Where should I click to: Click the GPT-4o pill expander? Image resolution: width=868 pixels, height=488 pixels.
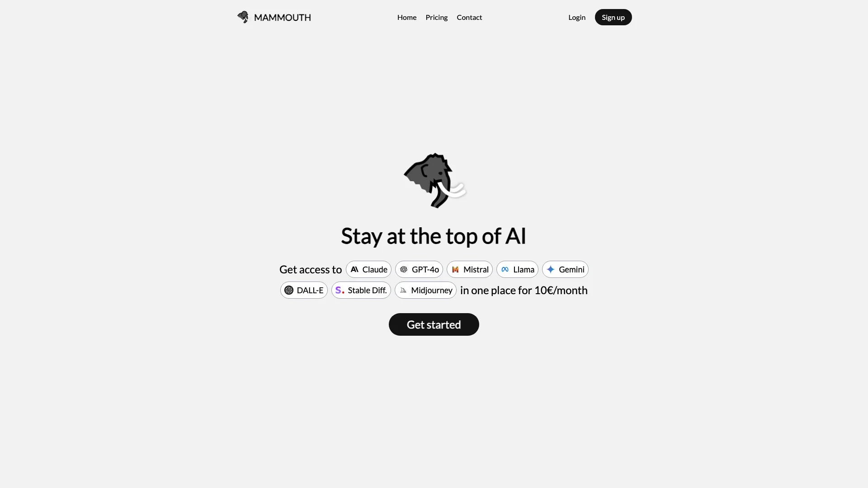pyautogui.click(x=419, y=269)
